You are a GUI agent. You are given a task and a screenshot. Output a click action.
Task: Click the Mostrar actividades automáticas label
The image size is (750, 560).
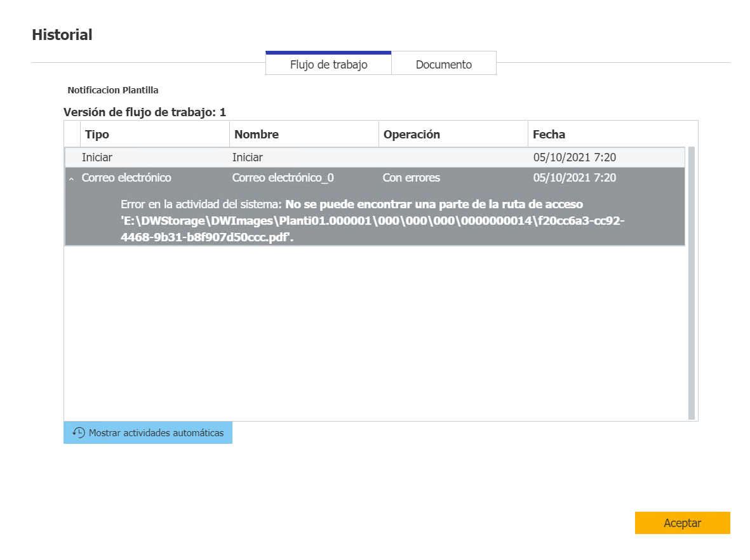[x=156, y=432]
